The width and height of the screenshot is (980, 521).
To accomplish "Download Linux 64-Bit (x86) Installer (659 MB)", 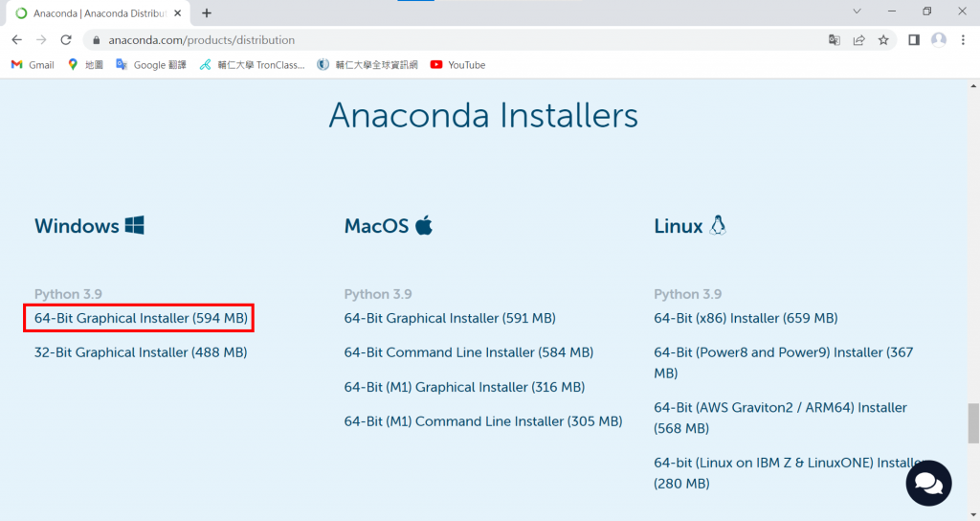I will coord(746,318).
